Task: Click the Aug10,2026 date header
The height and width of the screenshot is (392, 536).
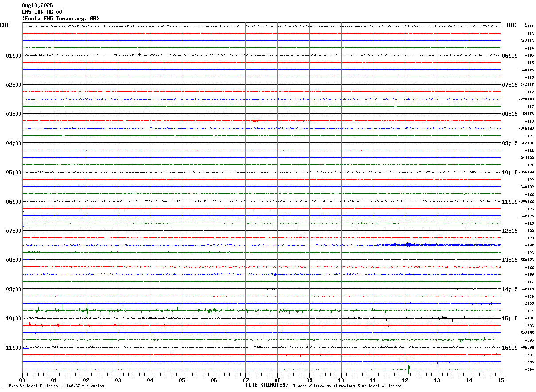Action: (x=37, y=5)
